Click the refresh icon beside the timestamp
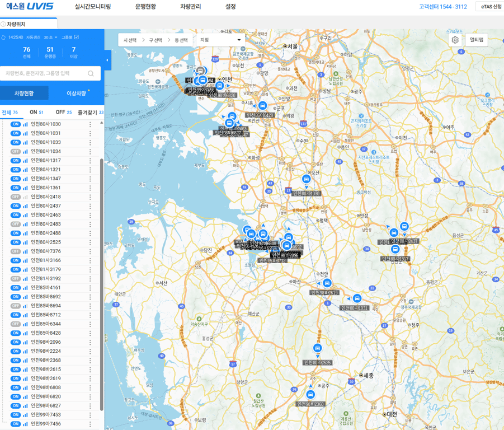The width and height of the screenshot is (504, 430). (x=4, y=38)
